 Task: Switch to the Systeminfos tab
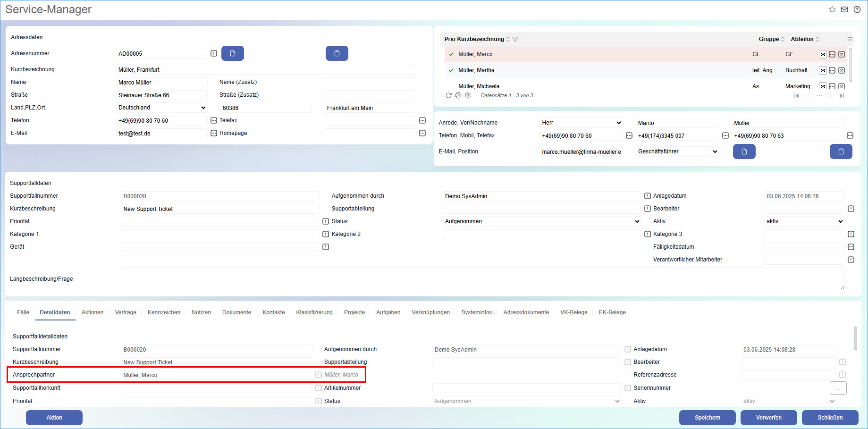pos(477,312)
